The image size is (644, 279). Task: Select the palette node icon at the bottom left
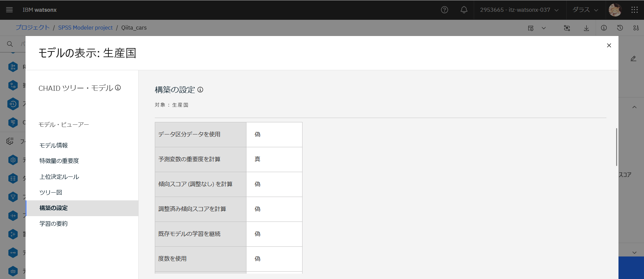(13, 271)
